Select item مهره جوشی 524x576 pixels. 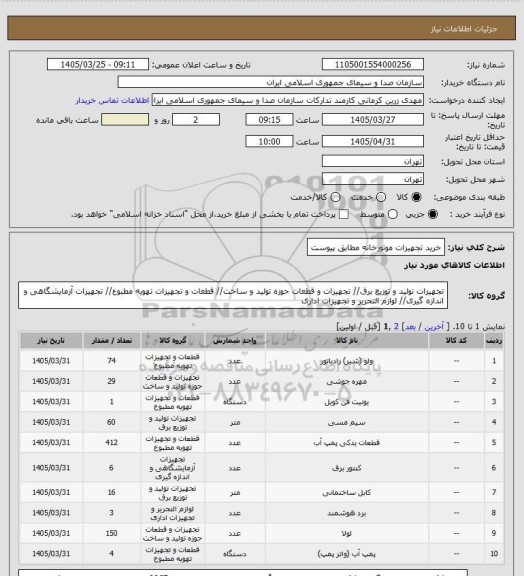tap(347, 382)
